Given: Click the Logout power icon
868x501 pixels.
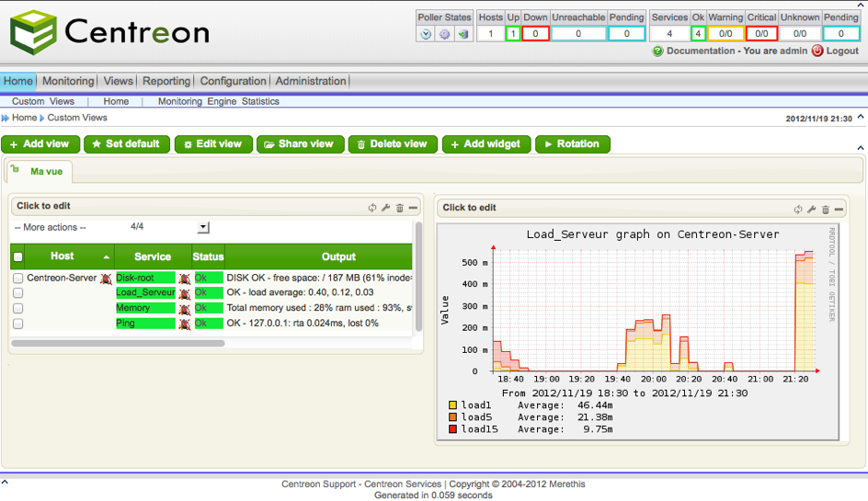Looking at the screenshot, I should tap(817, 51).
